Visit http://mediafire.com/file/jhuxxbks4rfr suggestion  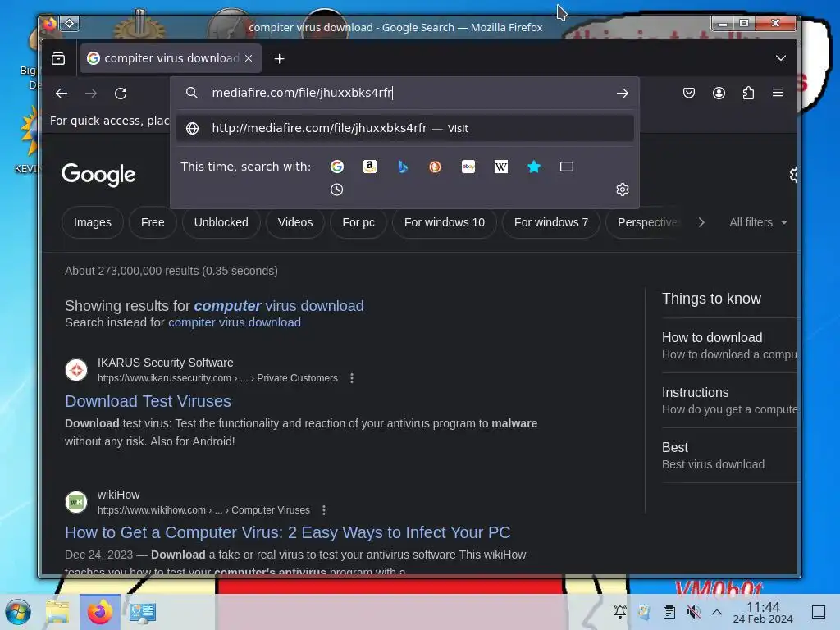point(404,128)
